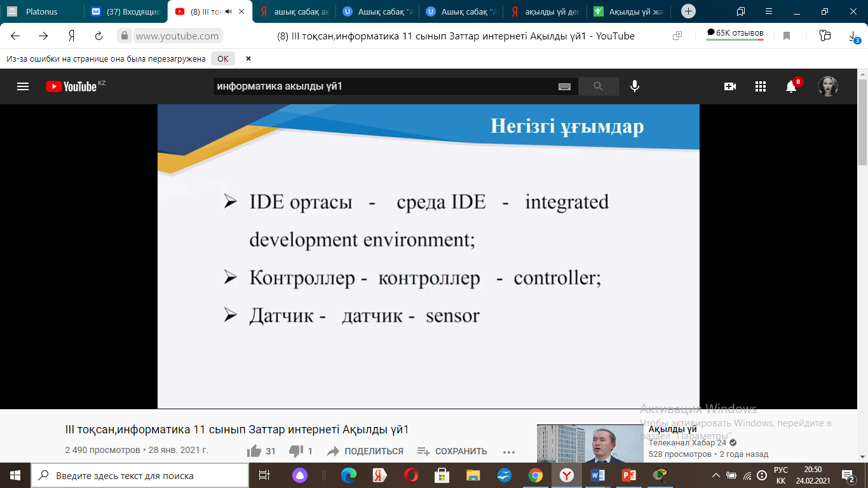
Task: Open the browser side panel icon in title bar
Action: click(741, 11)
